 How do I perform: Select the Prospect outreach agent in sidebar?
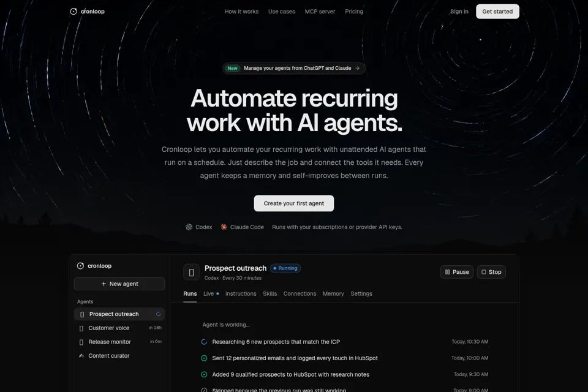click(x=119, y=314)
